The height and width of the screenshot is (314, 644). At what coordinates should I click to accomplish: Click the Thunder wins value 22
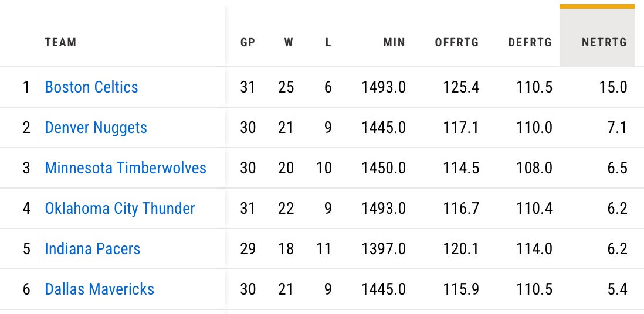[286, 209]
